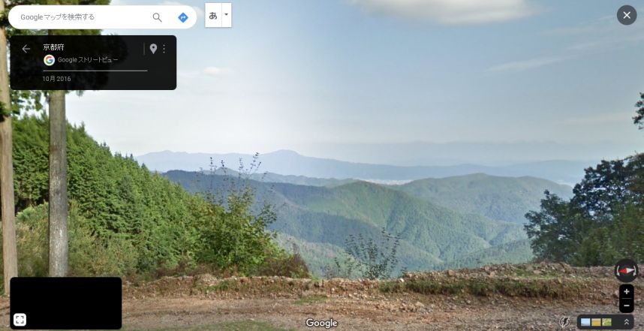This screenshot has height=331, width=644.
Task: Close Street View with the X button
Action: (x=626, y=15)
